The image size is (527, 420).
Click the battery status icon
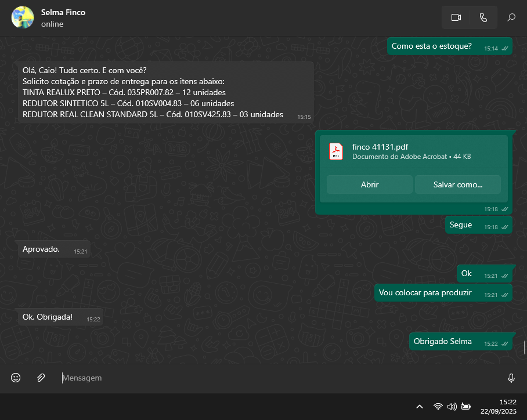pos(465,407)
